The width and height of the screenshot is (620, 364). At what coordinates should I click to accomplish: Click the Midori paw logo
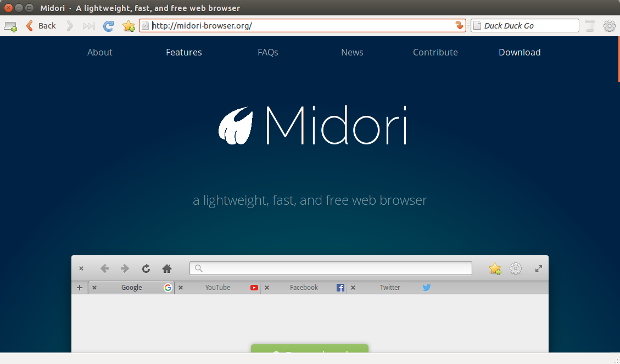coord(236,126)
